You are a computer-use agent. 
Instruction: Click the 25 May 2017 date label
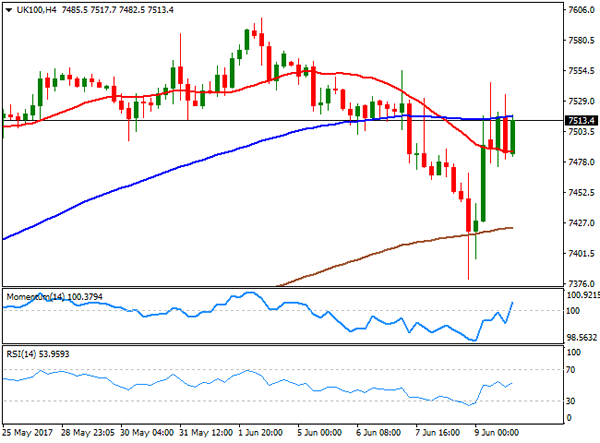(x=28, y=433)
